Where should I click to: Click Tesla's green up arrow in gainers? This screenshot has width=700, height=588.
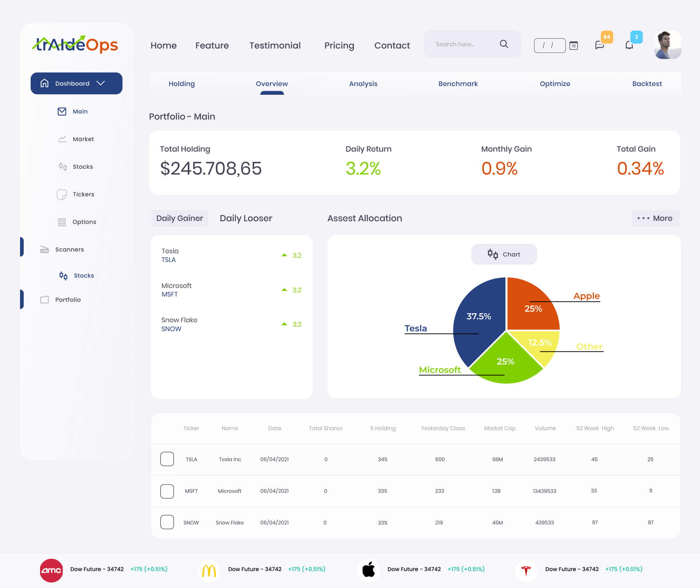coord(284,255)
